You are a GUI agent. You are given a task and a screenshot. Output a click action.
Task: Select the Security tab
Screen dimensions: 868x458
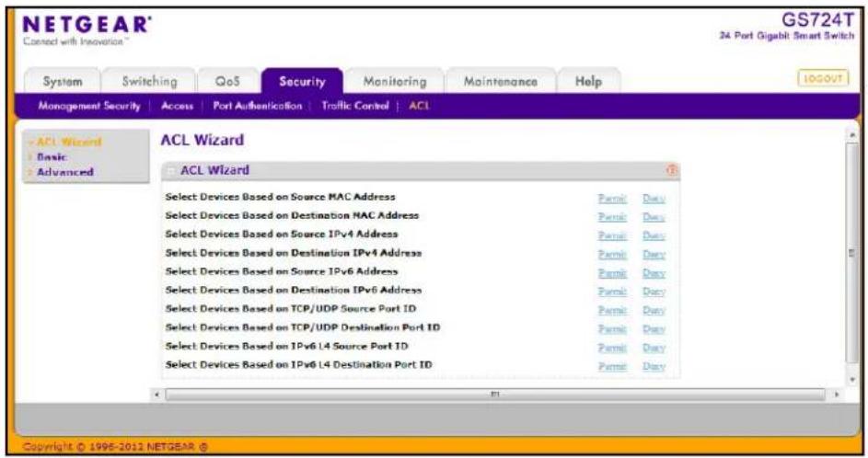[302, 81]
